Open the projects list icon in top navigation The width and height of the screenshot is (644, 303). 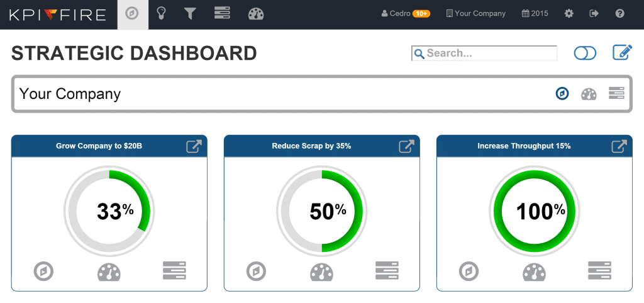(222, 13)
